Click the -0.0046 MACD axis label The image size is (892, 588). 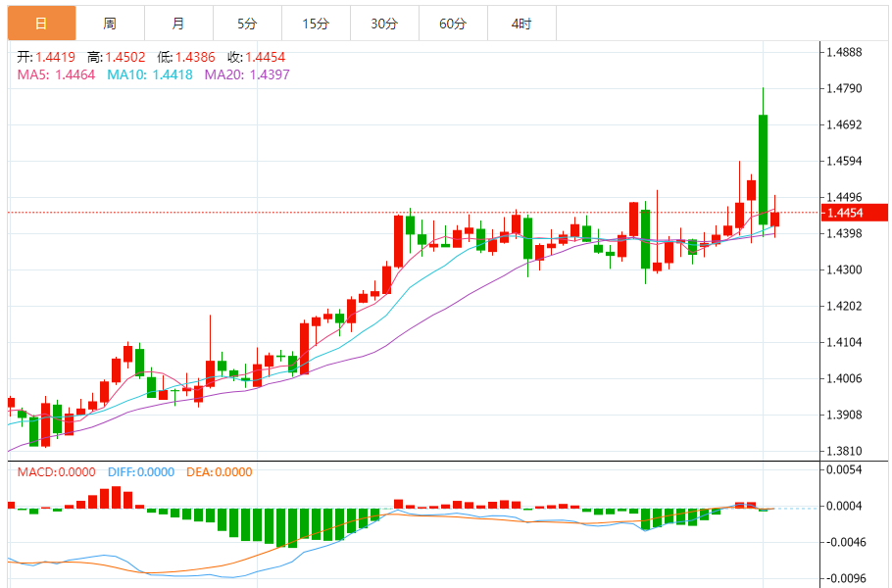[844, 543]
